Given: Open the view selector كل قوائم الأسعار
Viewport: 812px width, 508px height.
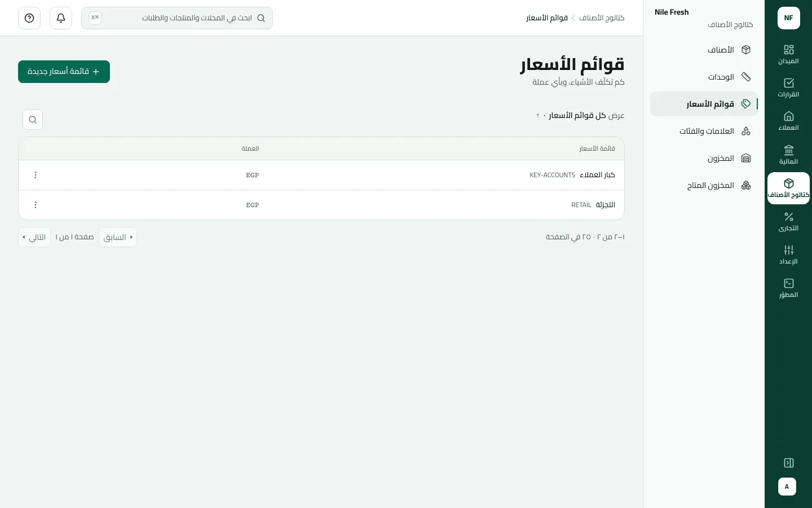Looking at the screenshot, I should (x=577, y=116).
